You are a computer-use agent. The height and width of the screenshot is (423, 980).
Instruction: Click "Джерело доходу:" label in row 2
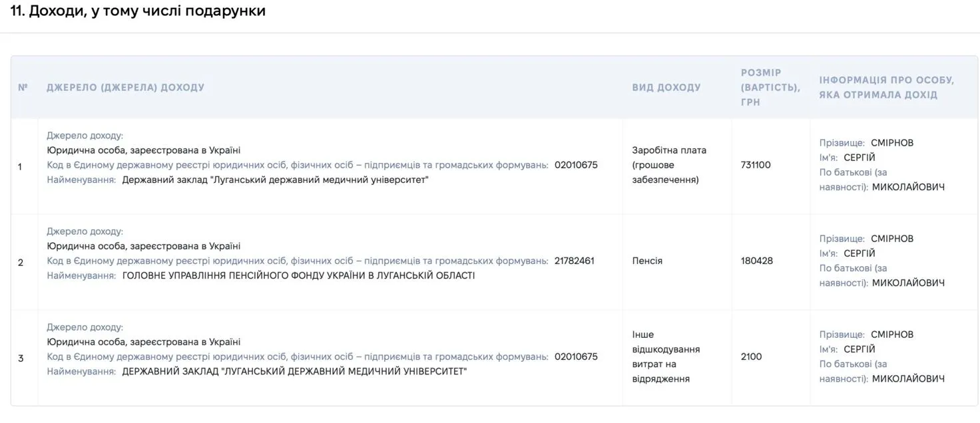click(85, 231)
